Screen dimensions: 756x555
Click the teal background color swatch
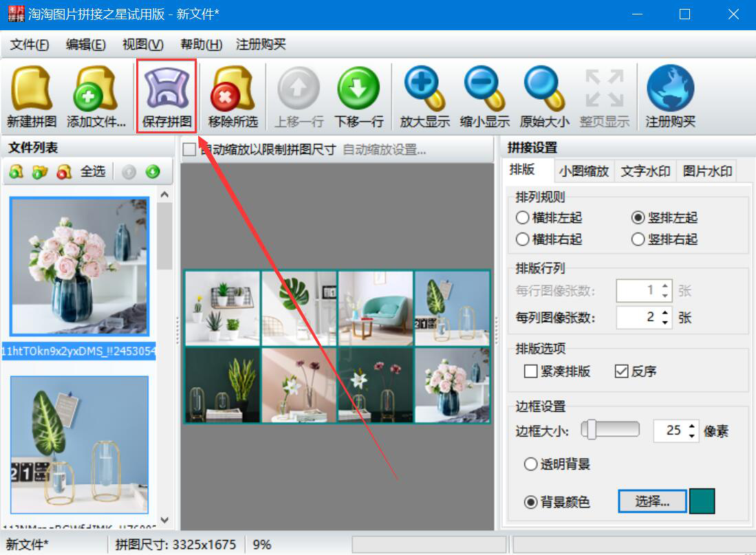702,501
